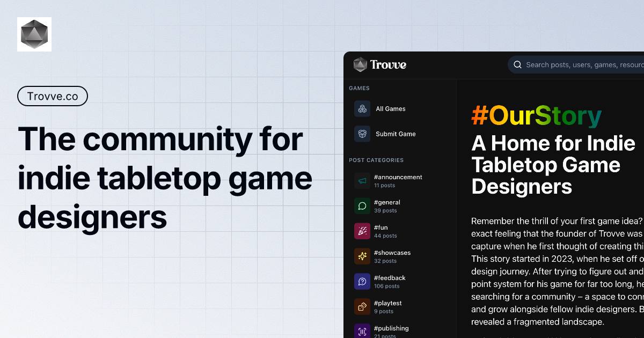Click the search magnifier icon
The width and height of the screenshot is (644, 338).
point(517,64)
